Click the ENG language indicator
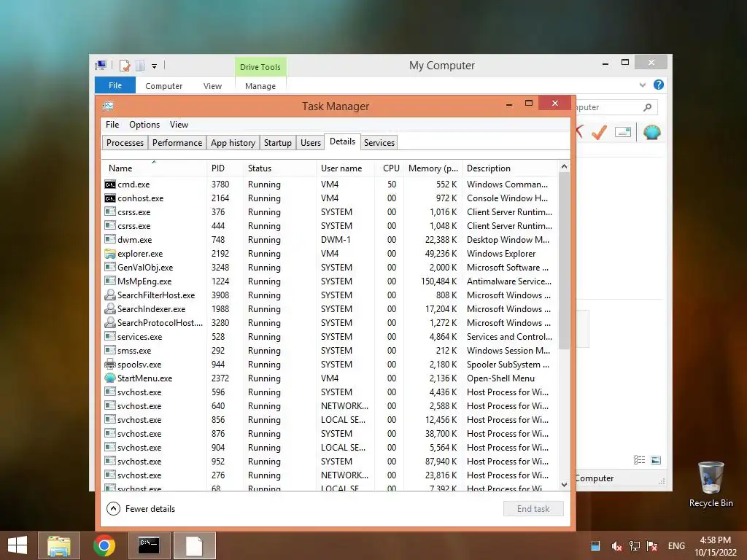This screenshot has height=560, width=747. [x=676, y=545]
